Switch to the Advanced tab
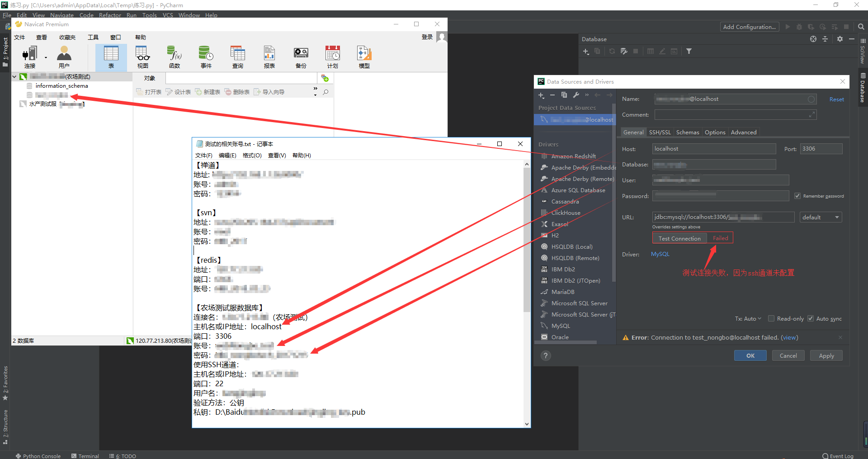 (x=744, y=132)
